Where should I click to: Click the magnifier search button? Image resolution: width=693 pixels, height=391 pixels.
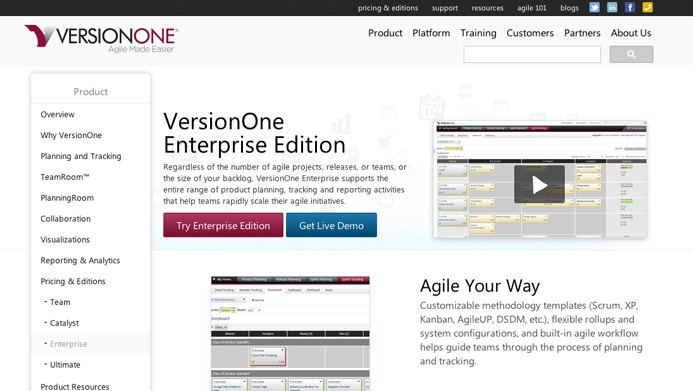pos(631,54)
